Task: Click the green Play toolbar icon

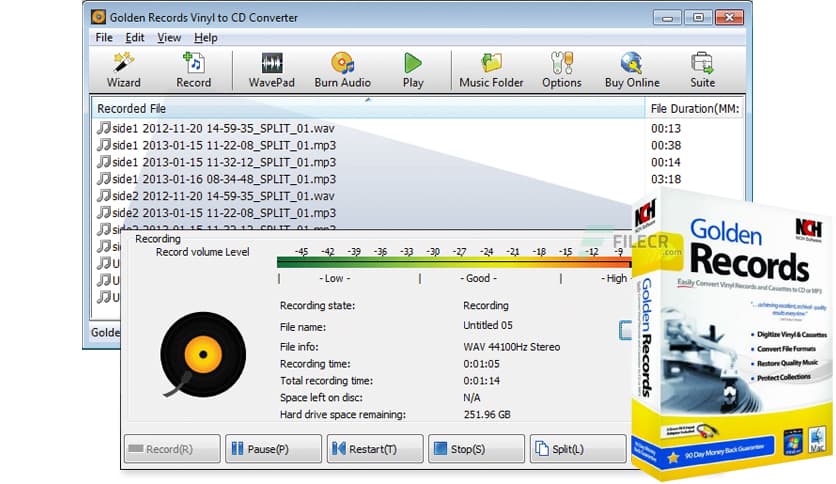Action: click(x=413, y=70)
